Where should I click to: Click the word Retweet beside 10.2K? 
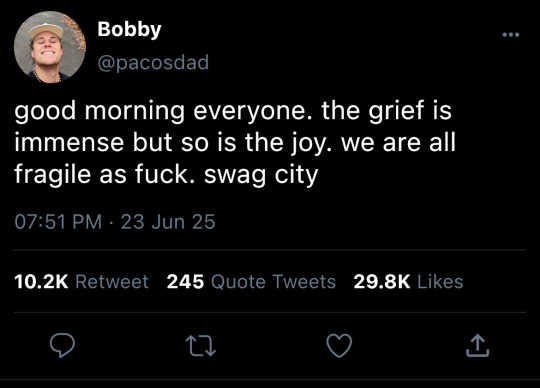pos(112,281)
